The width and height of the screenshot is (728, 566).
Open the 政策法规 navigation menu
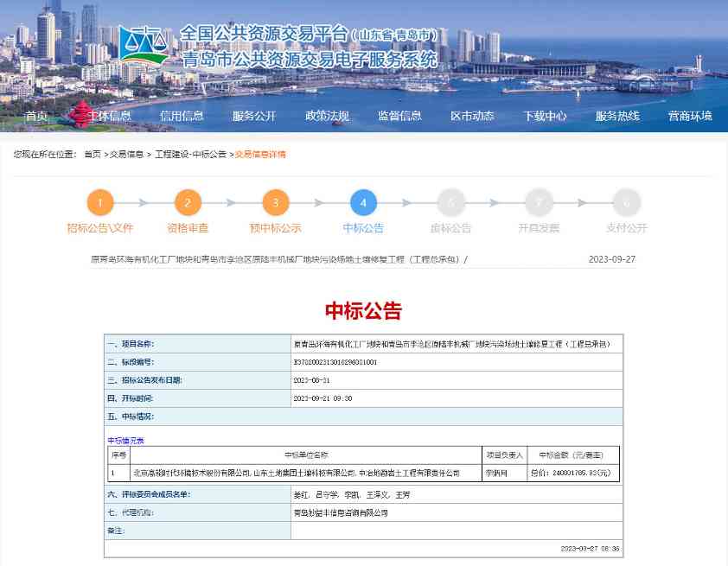tap(327, 115)
